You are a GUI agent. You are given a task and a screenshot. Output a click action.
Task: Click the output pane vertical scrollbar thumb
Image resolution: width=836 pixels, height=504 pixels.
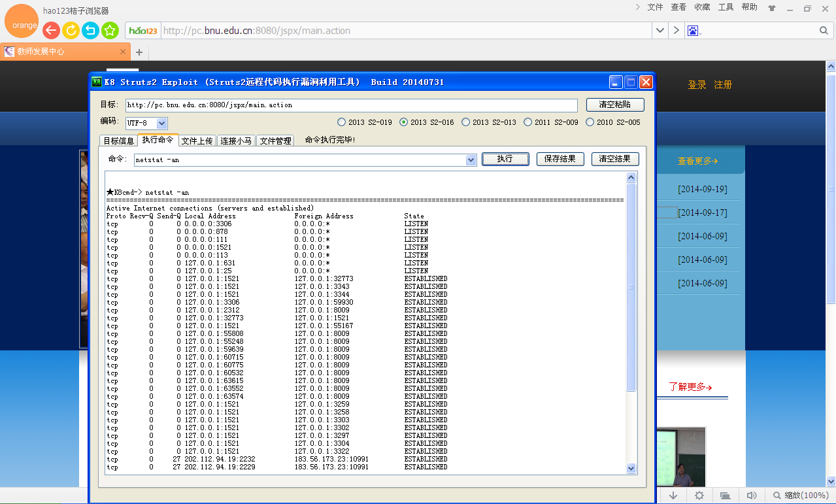point(631,287)
